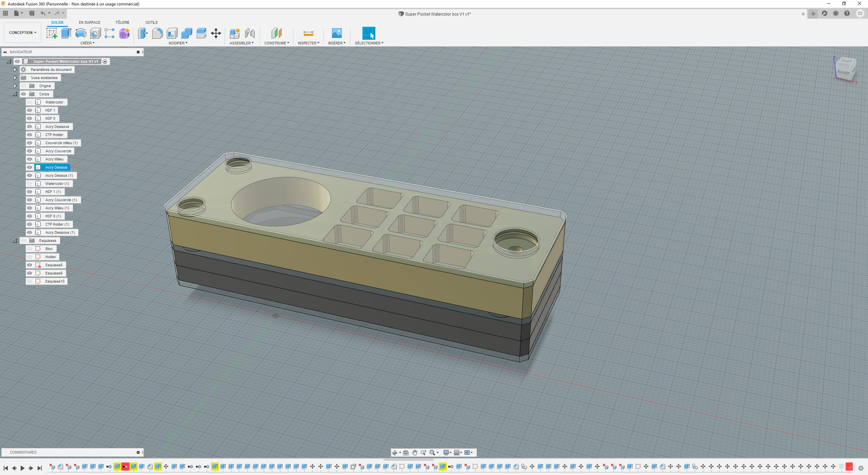Select the Move/Copy cross-arrows tool
The width and height of the screenshot is (868, 475).
coord(216,33)
